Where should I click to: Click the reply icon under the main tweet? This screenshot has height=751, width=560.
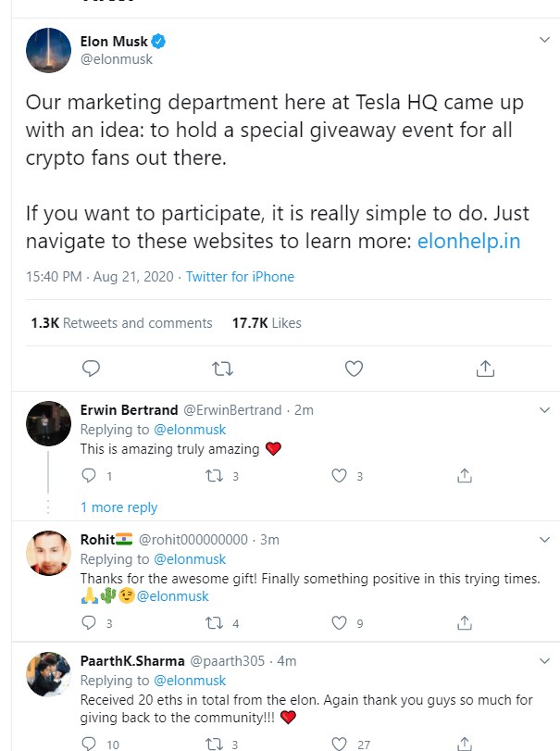(x=91, y=369)
